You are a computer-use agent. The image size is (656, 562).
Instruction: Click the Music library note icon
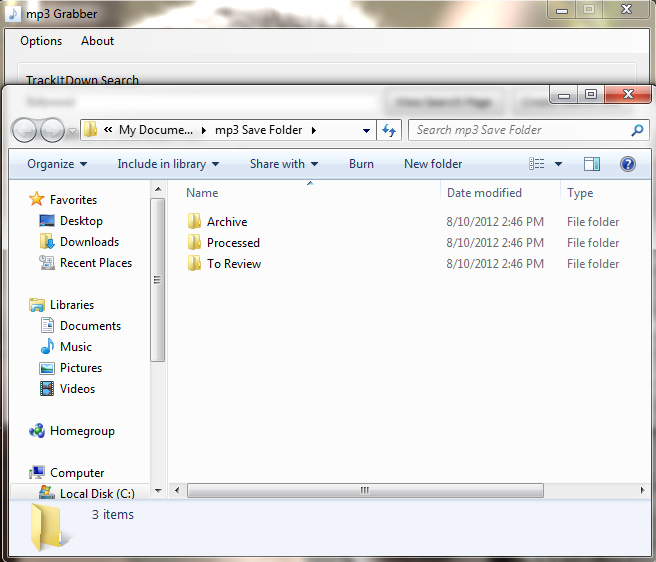point(47,346)
